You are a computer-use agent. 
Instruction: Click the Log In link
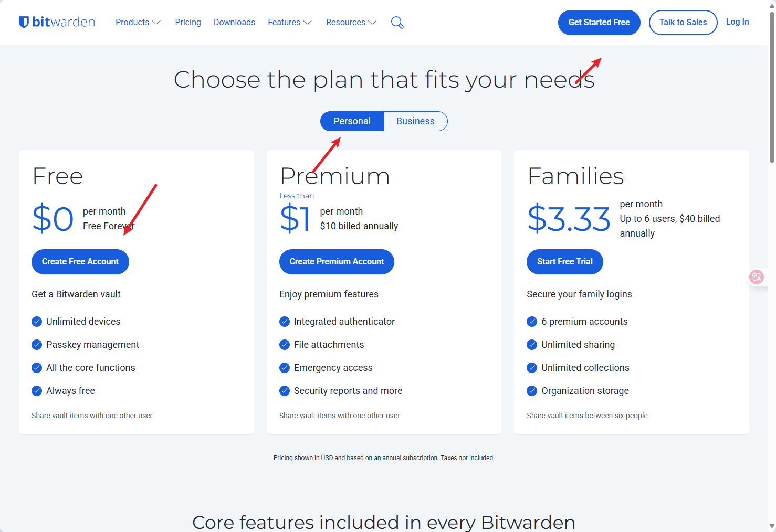tap(737, 22)
